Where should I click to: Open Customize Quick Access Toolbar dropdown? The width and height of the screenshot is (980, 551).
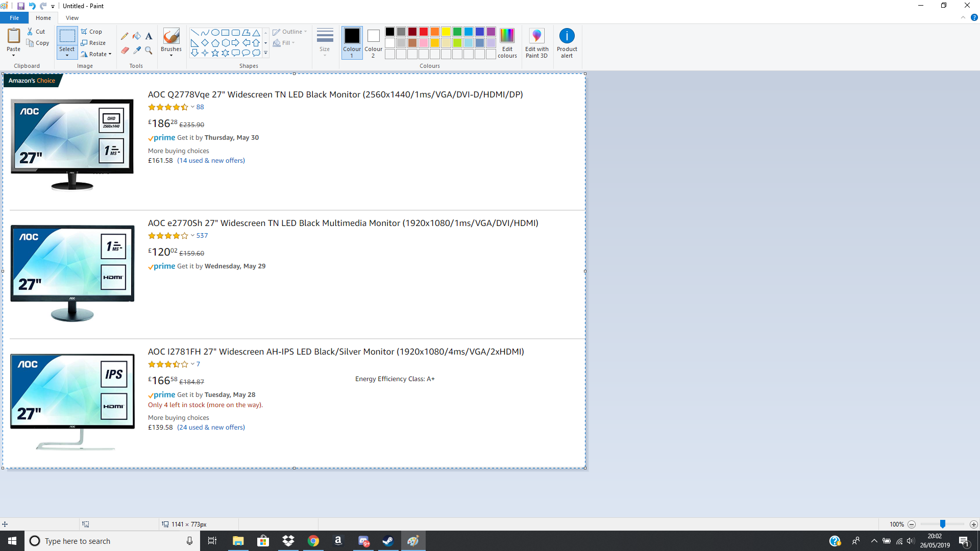click(x=53, y=6)
